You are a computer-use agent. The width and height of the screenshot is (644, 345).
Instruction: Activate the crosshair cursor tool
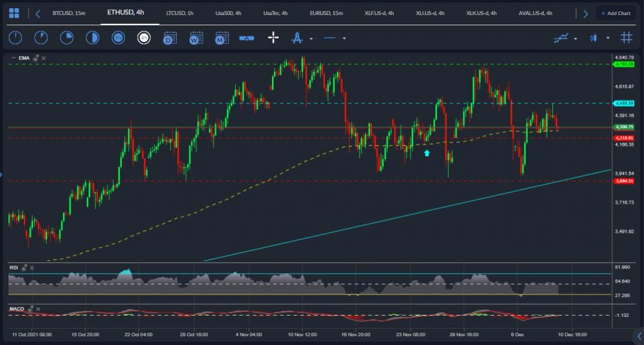(x=273, y=38)
